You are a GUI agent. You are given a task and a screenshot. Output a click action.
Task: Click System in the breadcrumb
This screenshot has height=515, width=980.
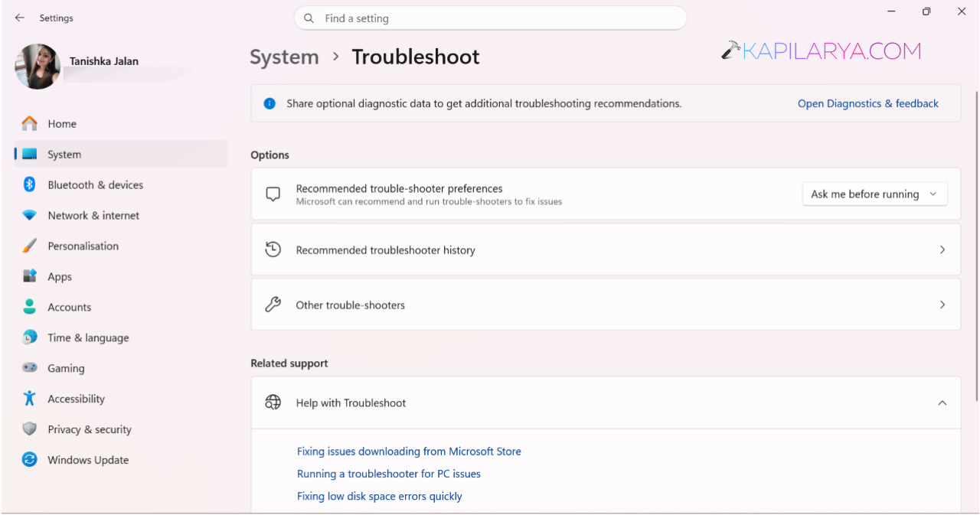pyautogui.click(x=284, y=57)
